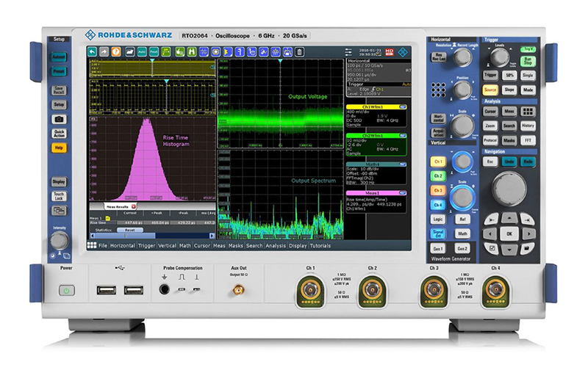The image size is (588, 381).
Task: Open the Math menu in menu bar
Action: pyautogui.click(x=185, y=246)
